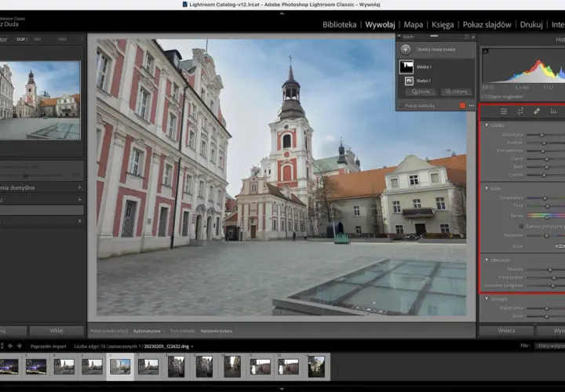Open the Mapa module
The image size is (565, 392).
tap(413, 24)
